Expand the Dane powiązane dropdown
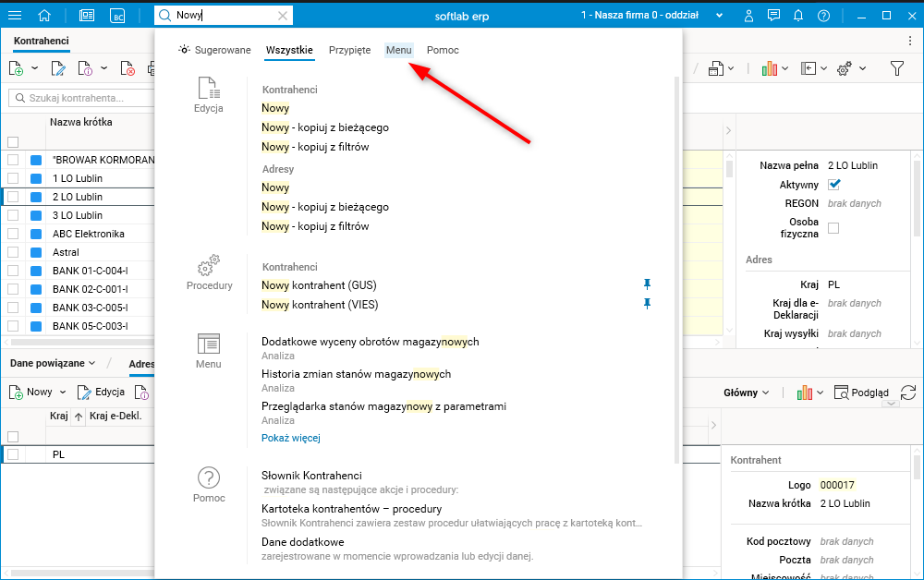Image resolution: width=924 pixels, height=580 pixels. click(52, 363)
